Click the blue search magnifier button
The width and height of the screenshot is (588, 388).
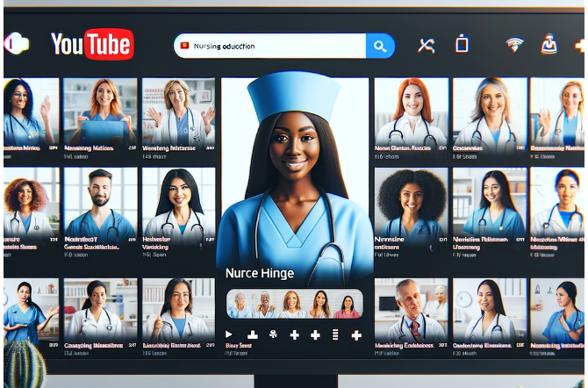point(380,46)
